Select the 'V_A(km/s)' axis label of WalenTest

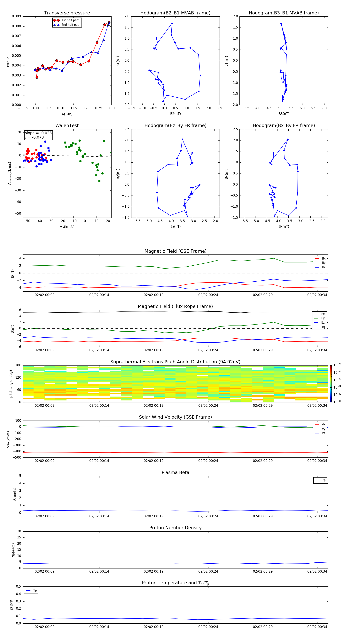(67, 227)
